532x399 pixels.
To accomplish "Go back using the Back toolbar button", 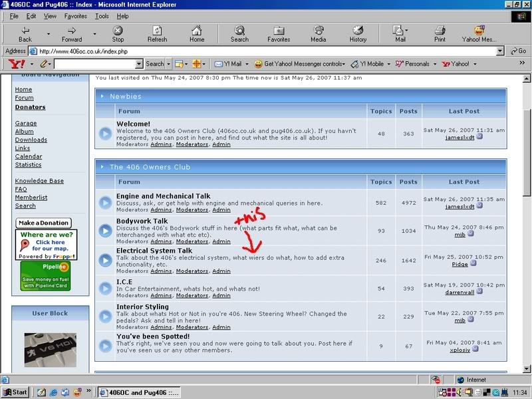I will click(25, 34).
